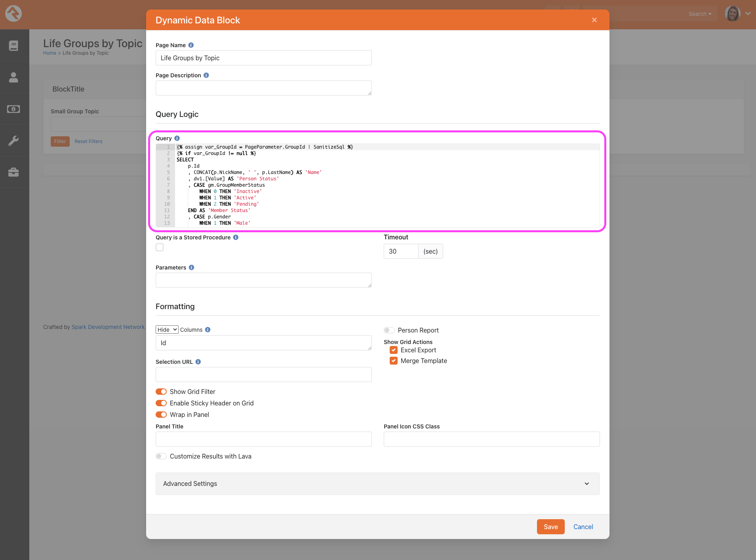Show the Page Name help info icon
Screen dimensions: 756x560
point(191,45)
